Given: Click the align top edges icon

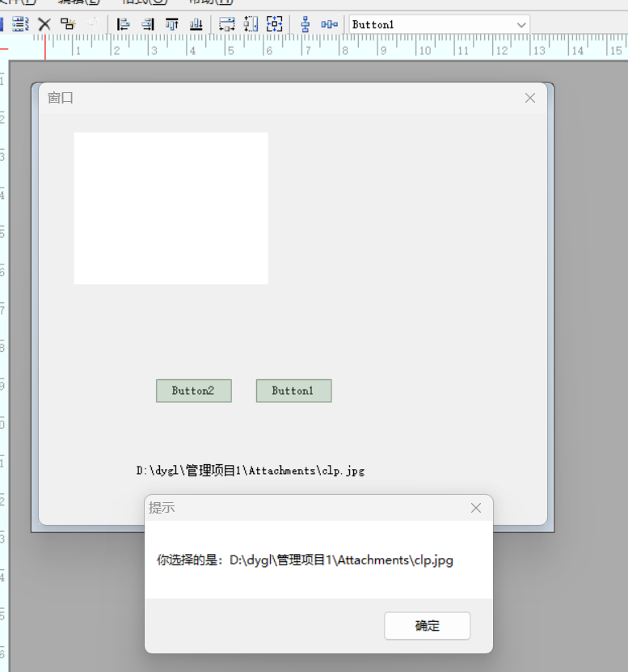Looking at the screenshot, I should tap(171, 24).
